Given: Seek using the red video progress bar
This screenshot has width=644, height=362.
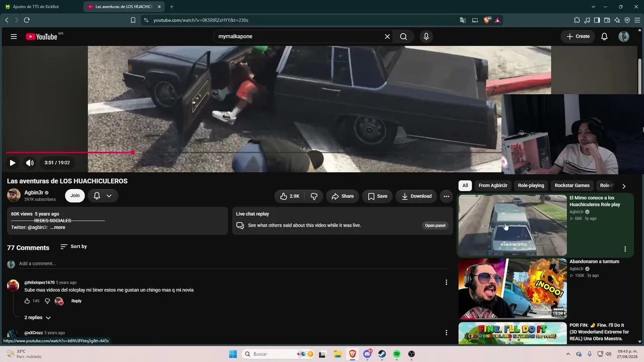Looking at the screenshot, I should [254, 152].
